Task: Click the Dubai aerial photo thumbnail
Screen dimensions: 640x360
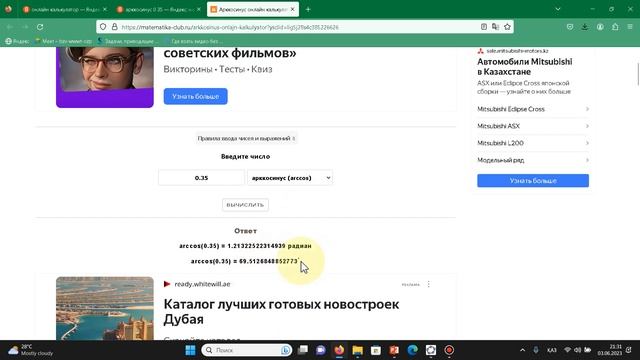Action: 105,308
